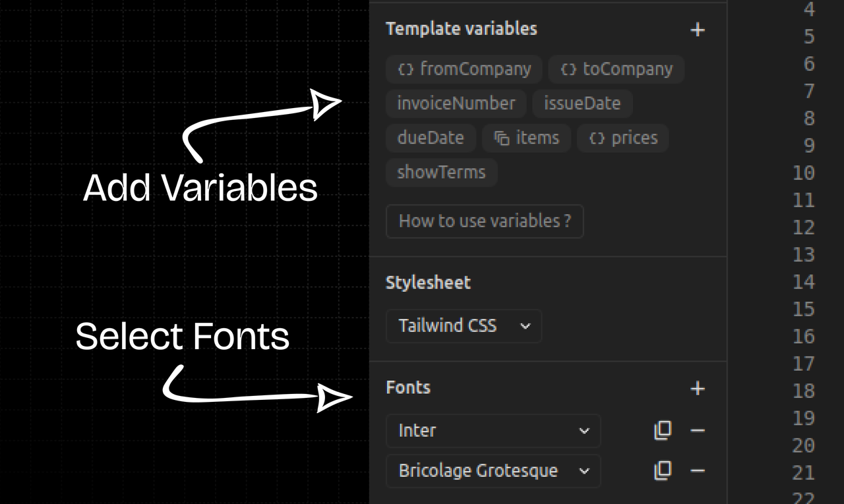This screenshot has width=844, height=504.
Task: Remove the Inter font with the minus icon
Action: click(x=698, y=430)
